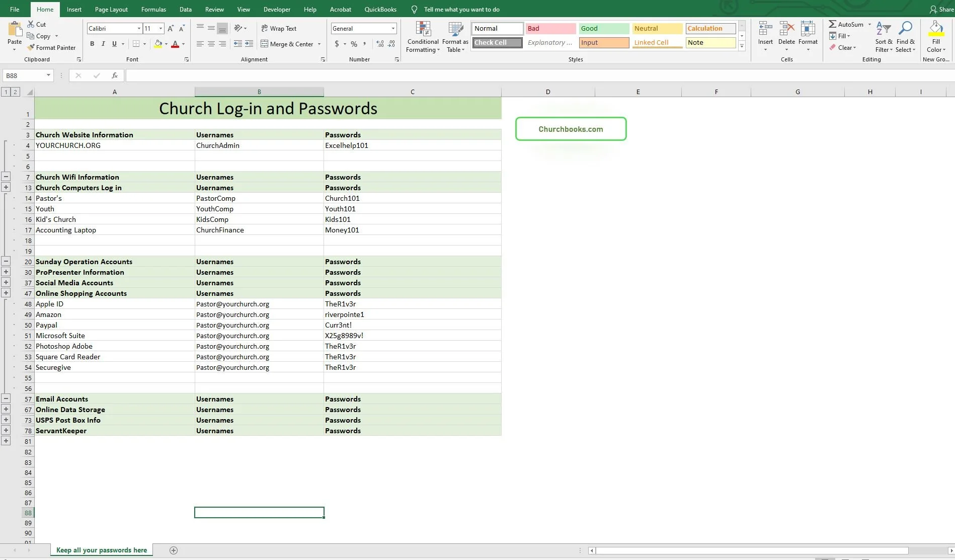Open the font size dropdown

click(x=161, y=28)
